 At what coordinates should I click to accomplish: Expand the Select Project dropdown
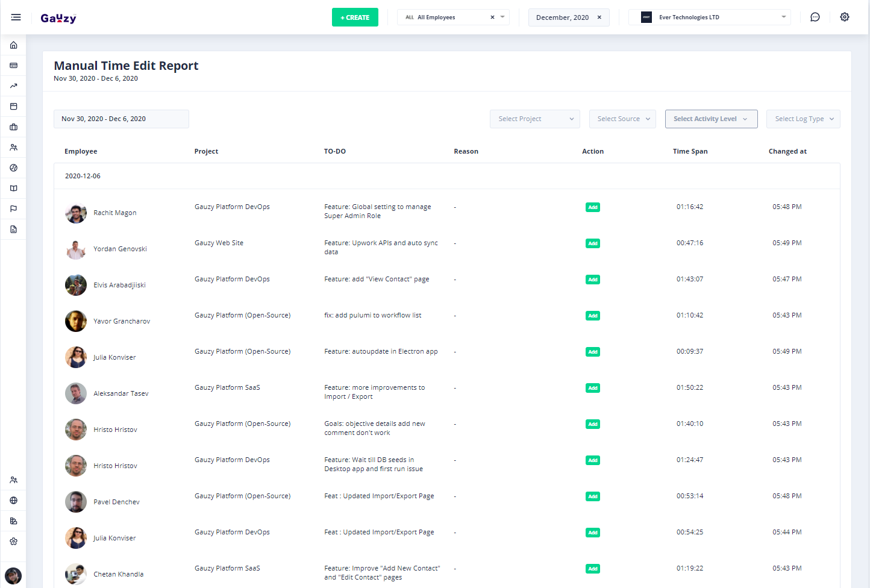534,119
